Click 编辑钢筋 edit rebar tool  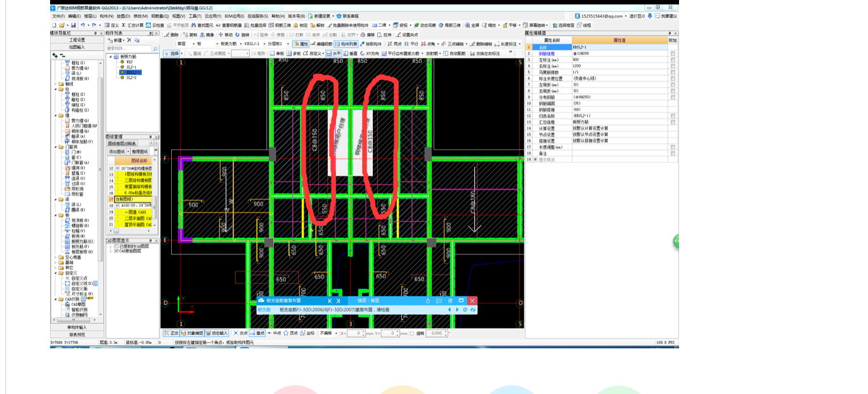pyautogui.click(x=321, y=44)
